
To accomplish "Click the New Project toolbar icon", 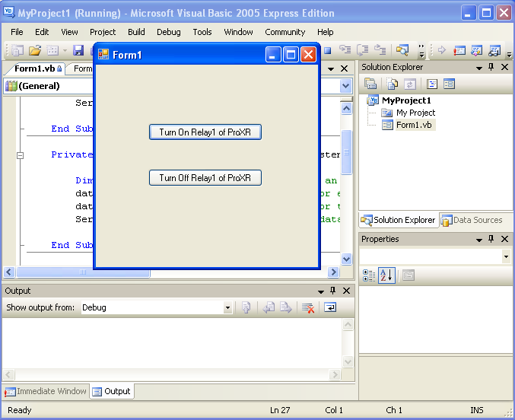I will 17,50.
